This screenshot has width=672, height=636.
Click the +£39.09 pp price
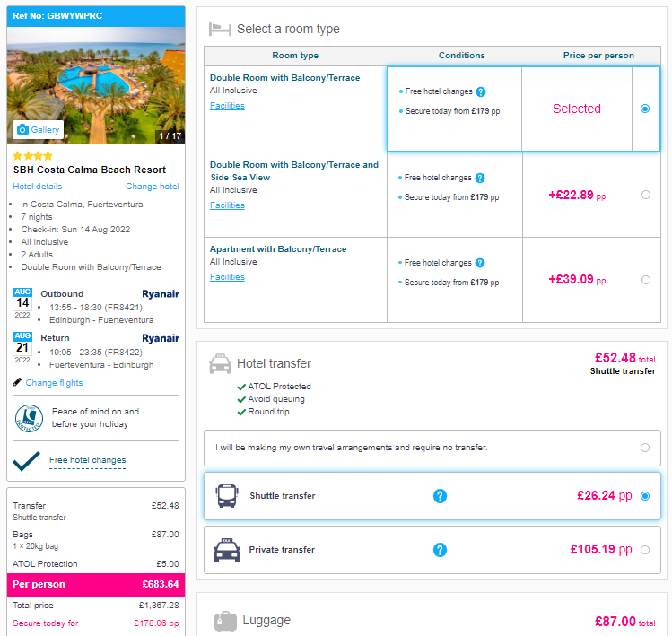click(x=577, y=280)
